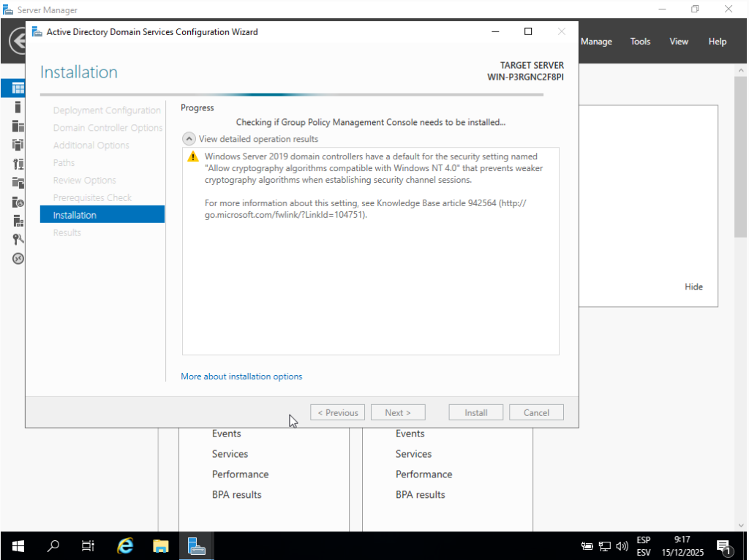Launch Internet Explorer from the taskbar

[126, 545]
